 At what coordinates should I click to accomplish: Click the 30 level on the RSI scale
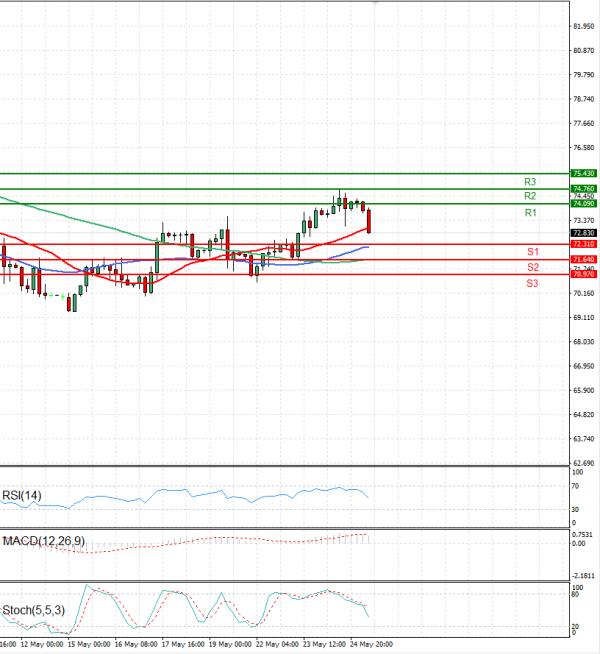(575, 510)
